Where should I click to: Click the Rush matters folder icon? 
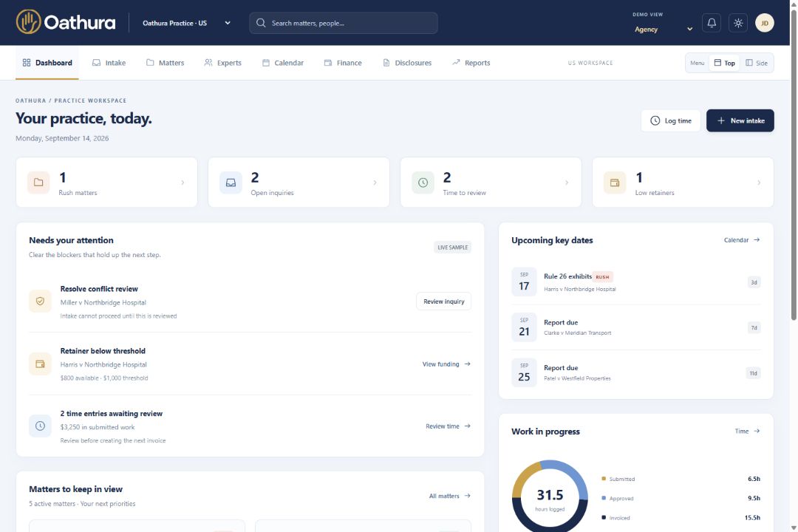38,183
